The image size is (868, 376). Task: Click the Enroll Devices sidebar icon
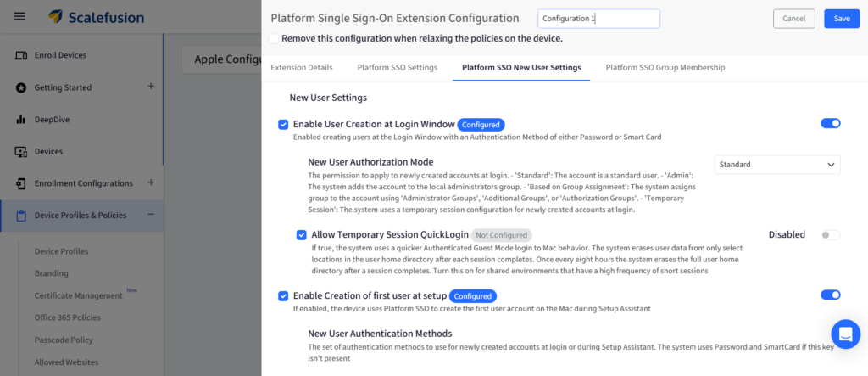click(21, 55)
